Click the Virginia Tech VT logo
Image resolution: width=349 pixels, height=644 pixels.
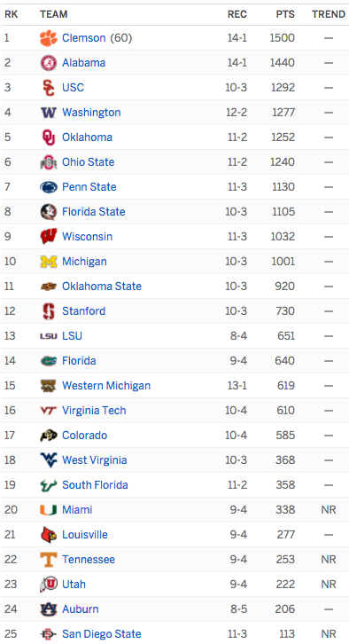tap(49, 411)
